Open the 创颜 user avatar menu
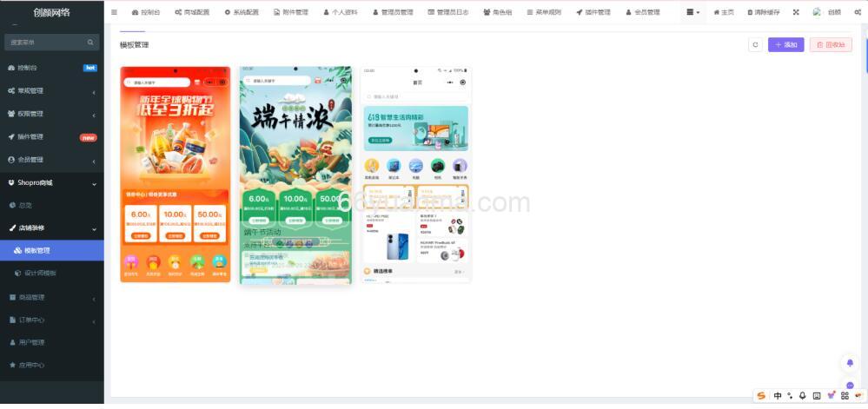 826,12
